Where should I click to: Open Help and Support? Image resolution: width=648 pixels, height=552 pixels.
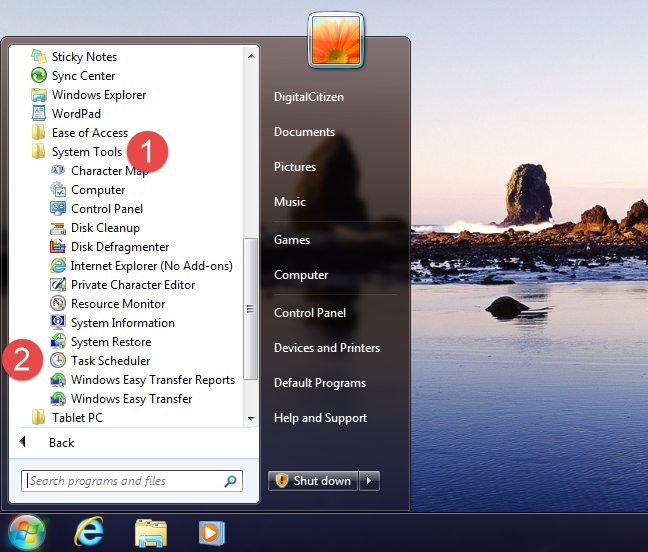coord(320,418)
